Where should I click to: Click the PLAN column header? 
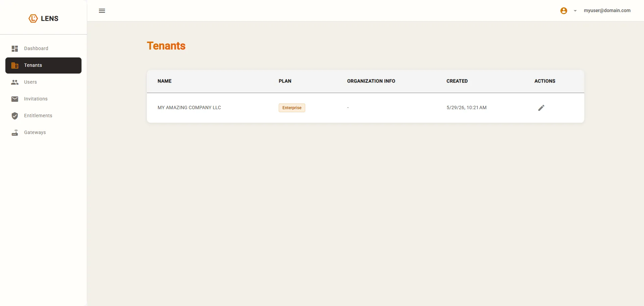click(x=285, y=81)
